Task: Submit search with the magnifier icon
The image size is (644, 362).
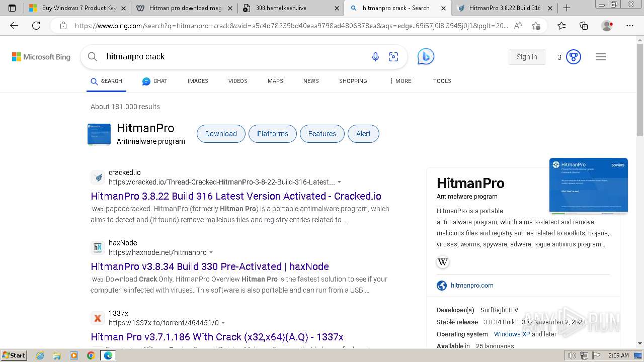Action: pyautogui.click(x=93, y=57)
